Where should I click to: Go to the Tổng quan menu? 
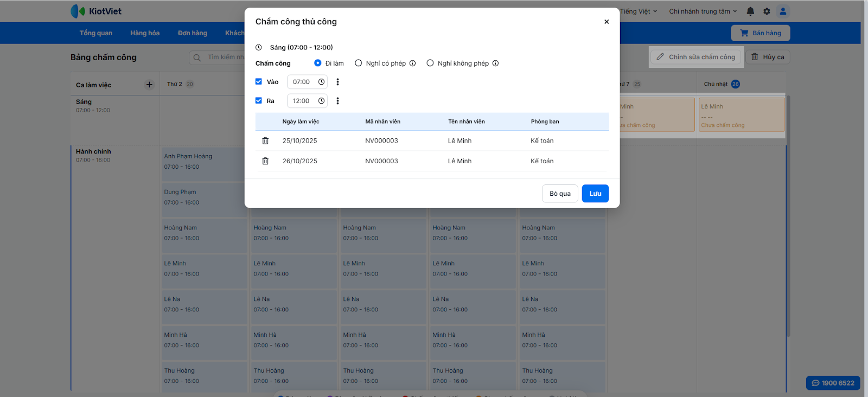tap(96, 33)
